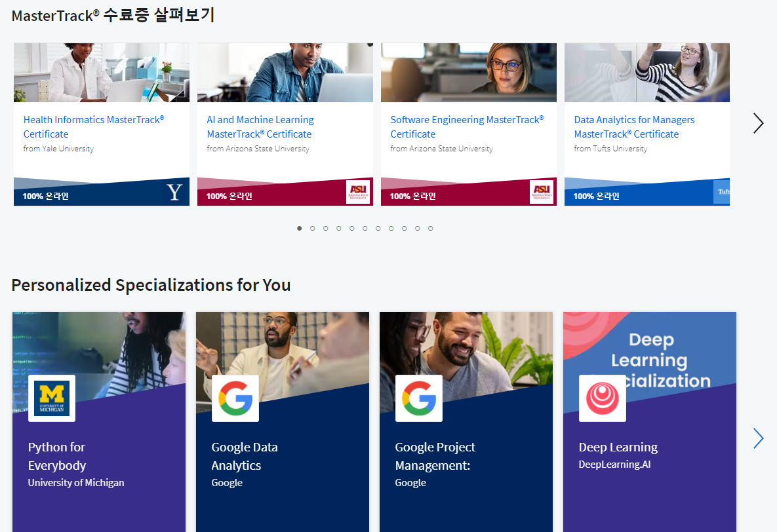Select the seventh MasterTrack carousel page dot
The height and width of the screenshot is (532, 777).
[x=378, y=229]
